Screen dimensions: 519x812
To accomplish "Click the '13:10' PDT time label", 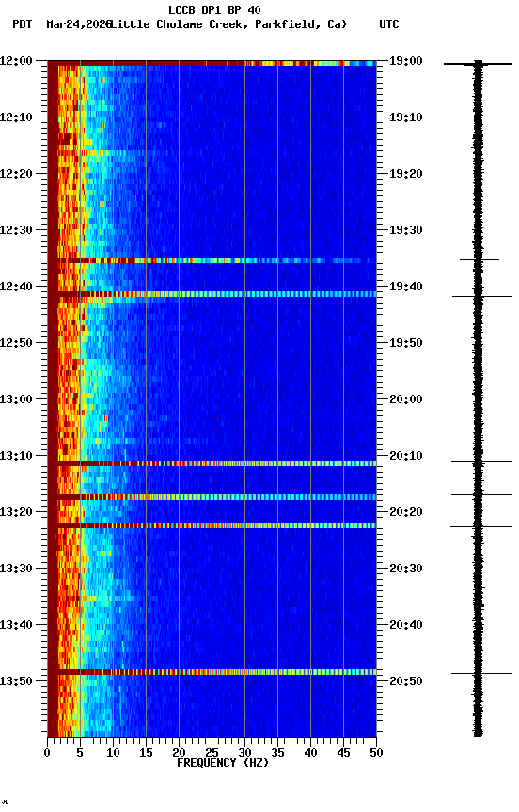I will tap(16, 456).
